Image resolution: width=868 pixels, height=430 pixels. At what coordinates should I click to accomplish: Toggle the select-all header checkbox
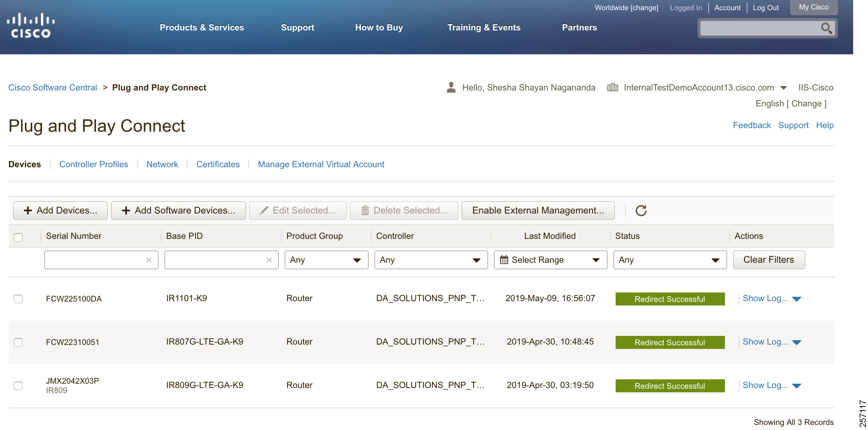click(18, 237)
